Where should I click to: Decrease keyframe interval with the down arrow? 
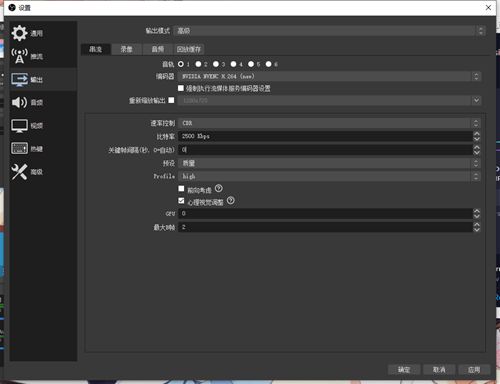tap(477, 152)
